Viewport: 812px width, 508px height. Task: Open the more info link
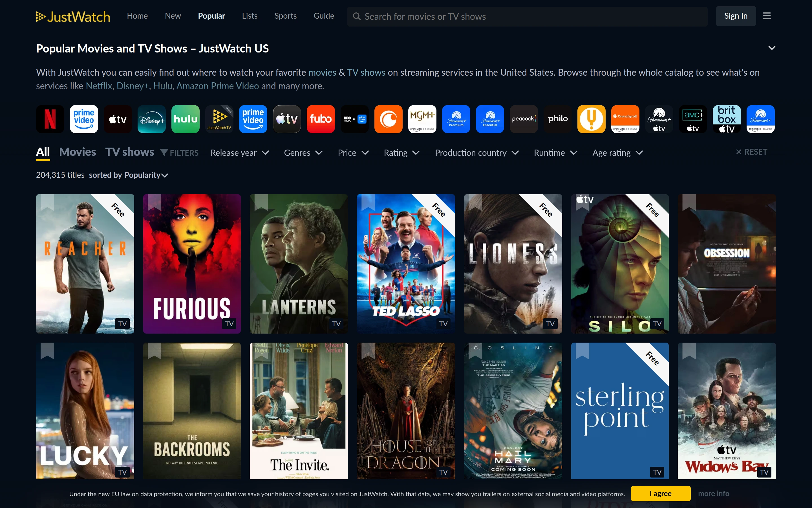pos(714,494)
